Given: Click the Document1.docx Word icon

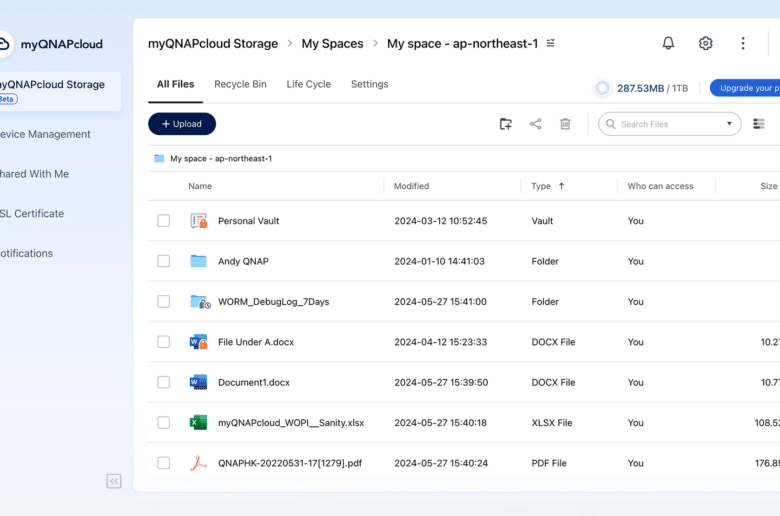Looking at the screenshot, I should pyautogui.click(x=198, y=382).
